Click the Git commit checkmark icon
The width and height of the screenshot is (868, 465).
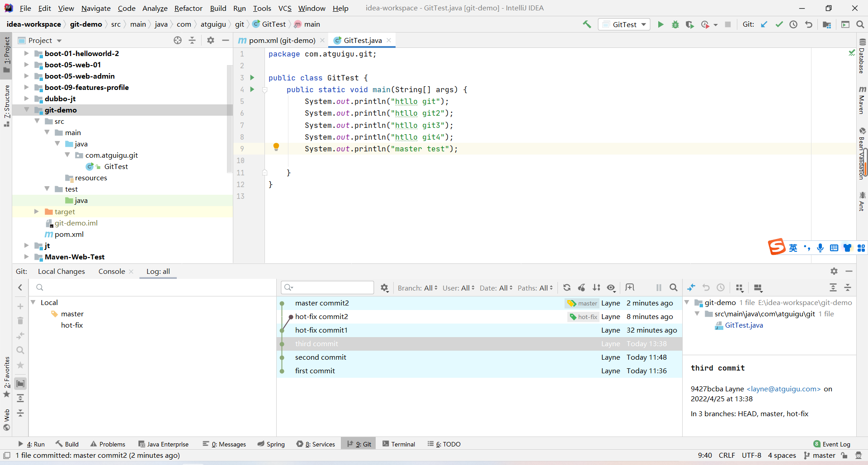[779, 24]
